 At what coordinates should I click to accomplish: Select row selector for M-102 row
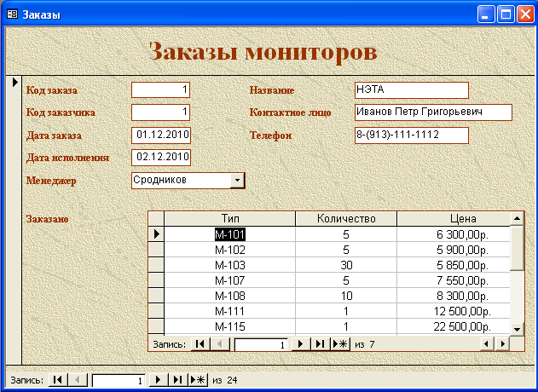(156, 250)
